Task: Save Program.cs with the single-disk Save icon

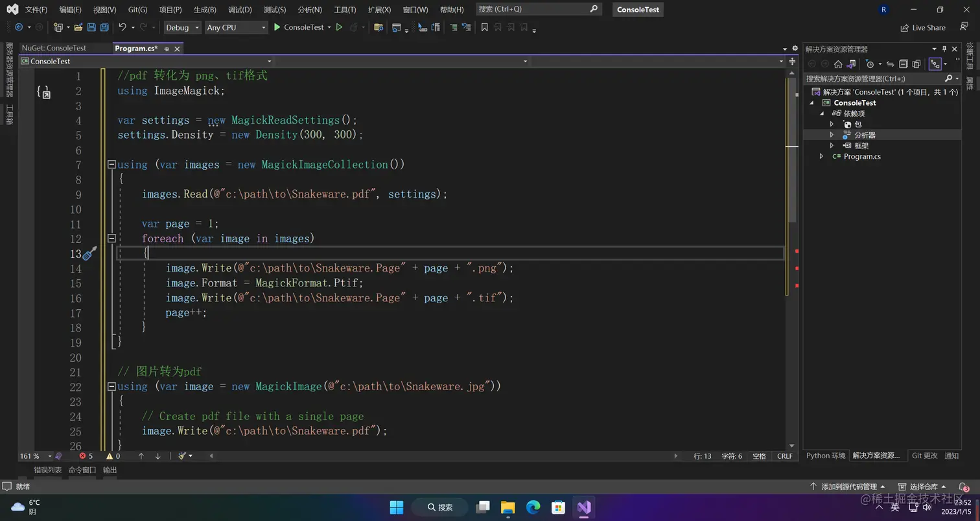Action: click(x=91, y=27)
